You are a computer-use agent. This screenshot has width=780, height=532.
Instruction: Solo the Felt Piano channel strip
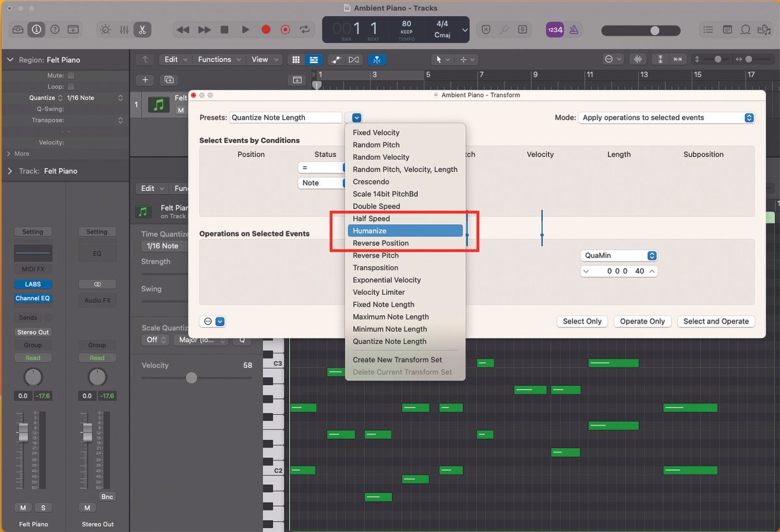pos(44,507)
